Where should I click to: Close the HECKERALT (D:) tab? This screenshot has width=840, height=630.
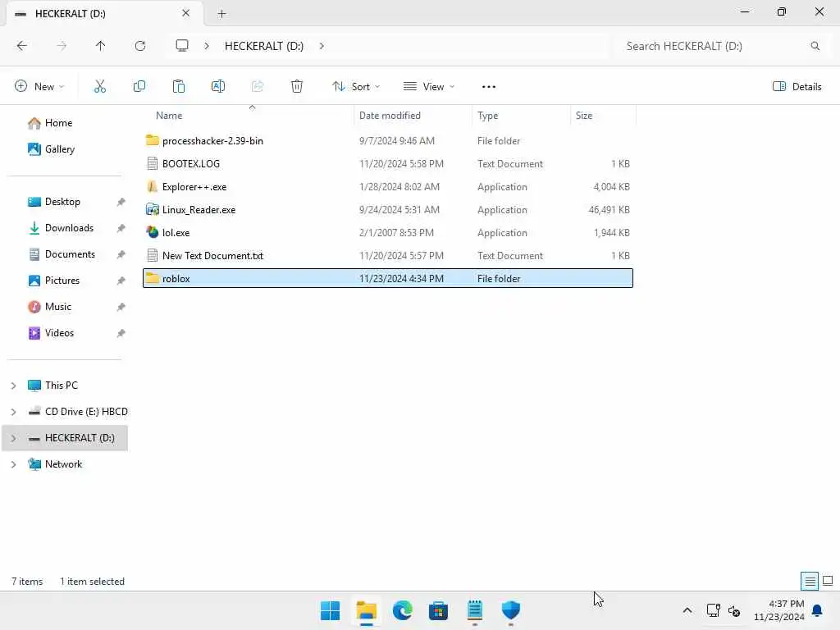coord(186,13)
